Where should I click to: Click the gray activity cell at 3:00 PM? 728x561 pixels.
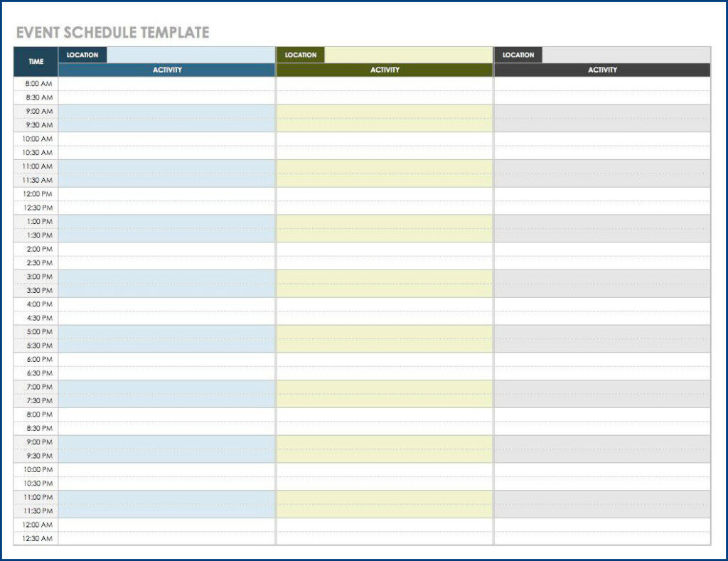pyautogui.click(x=603, y=277)
